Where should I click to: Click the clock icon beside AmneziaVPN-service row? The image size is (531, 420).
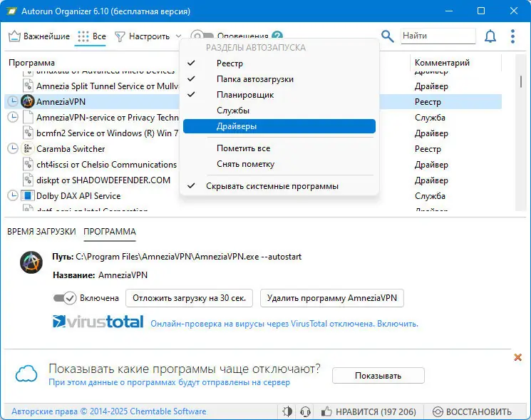[x=13, y=117]
